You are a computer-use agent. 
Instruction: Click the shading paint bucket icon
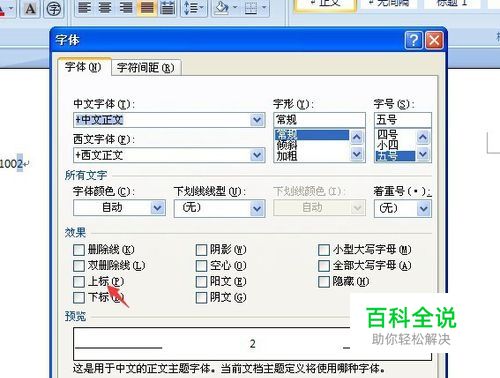coord(222,8)
